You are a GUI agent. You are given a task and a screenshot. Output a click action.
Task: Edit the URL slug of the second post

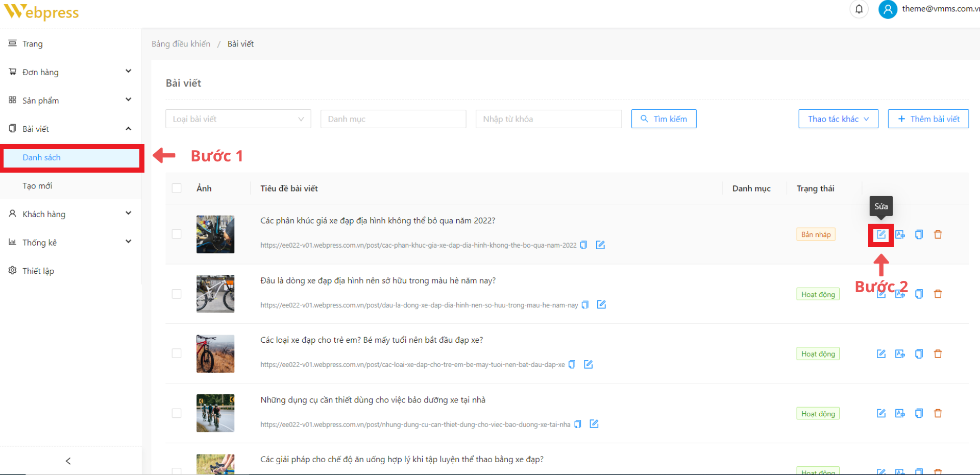point(601,305)
